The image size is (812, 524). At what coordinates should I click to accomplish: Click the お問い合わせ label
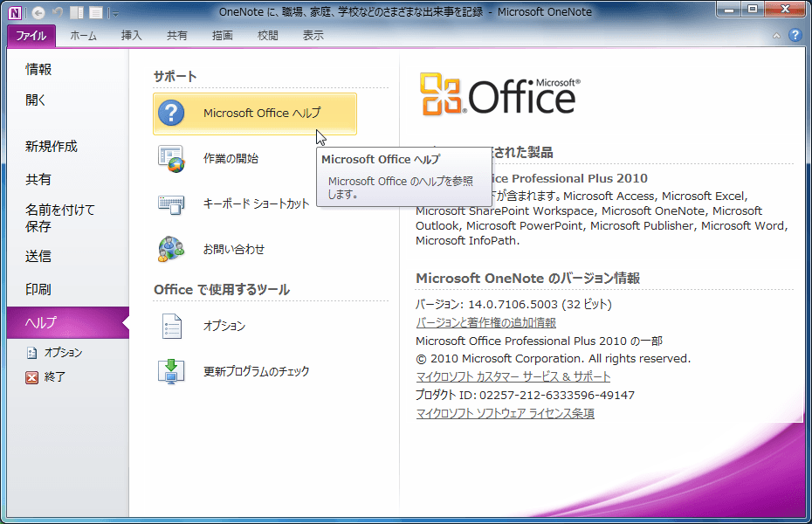click(x=234, y=250)
